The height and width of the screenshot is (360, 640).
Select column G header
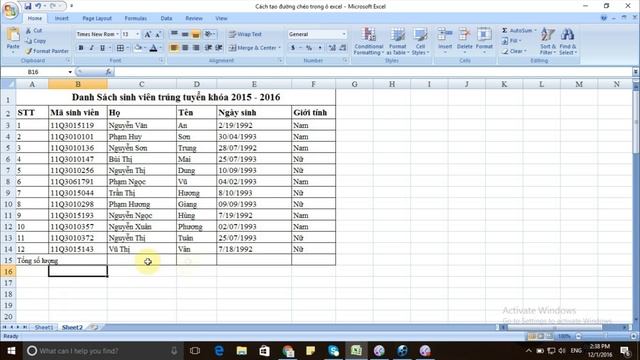[x=354, y=84]
